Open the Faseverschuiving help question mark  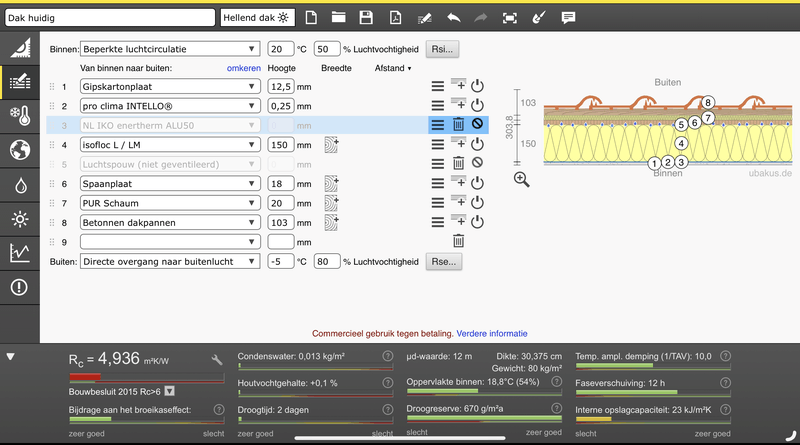[725, 383]
